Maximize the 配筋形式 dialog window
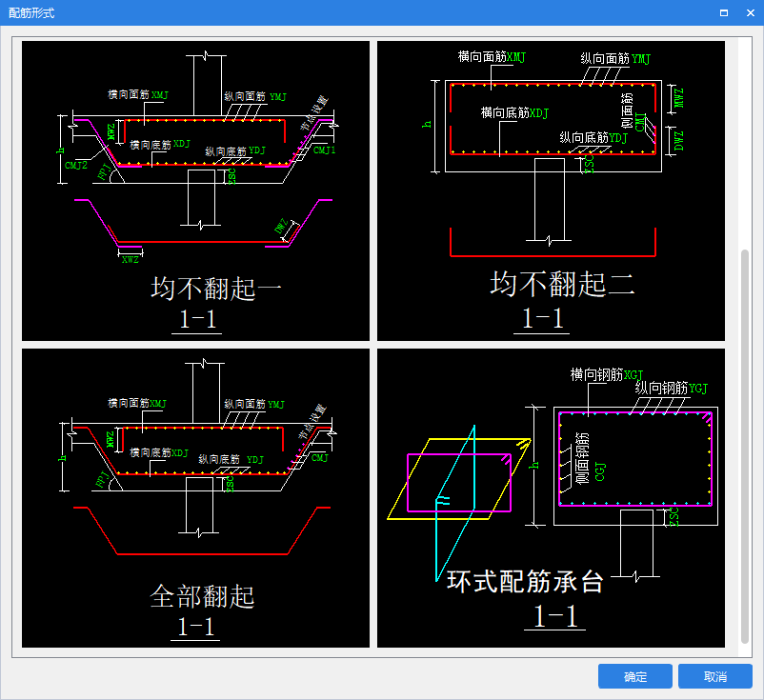The width and height of the screenshot is (764, 700). (724, 12)
